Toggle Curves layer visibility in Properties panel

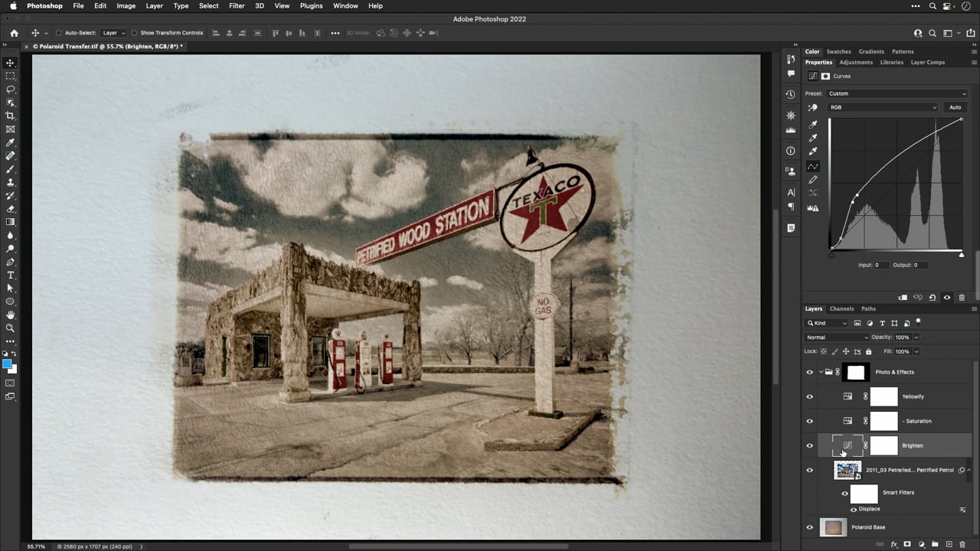(947, 298)
